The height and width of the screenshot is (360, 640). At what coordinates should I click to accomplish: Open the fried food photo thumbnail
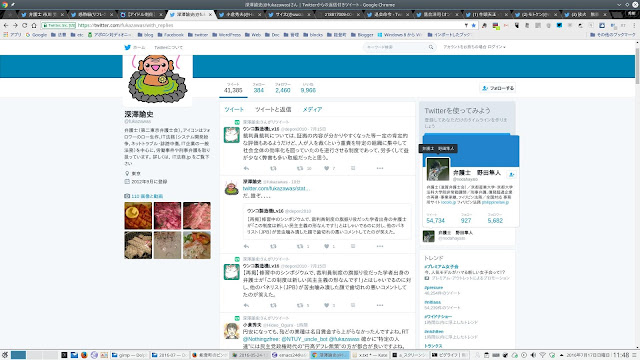click(138, 216)
